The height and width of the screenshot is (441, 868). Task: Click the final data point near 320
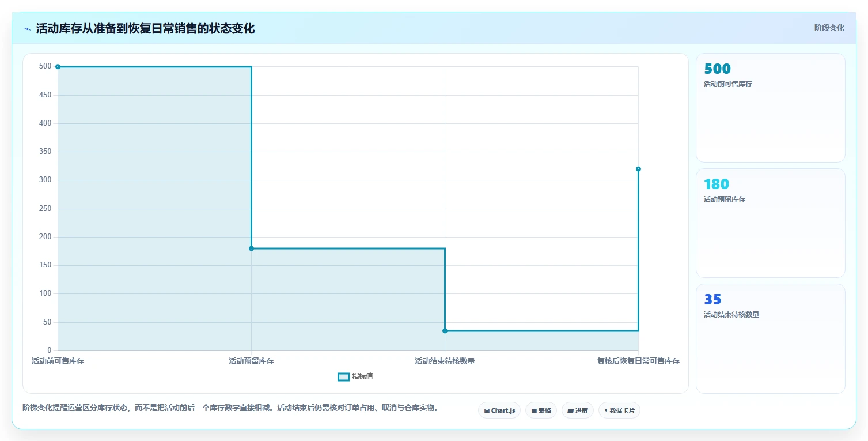point(638,169)
